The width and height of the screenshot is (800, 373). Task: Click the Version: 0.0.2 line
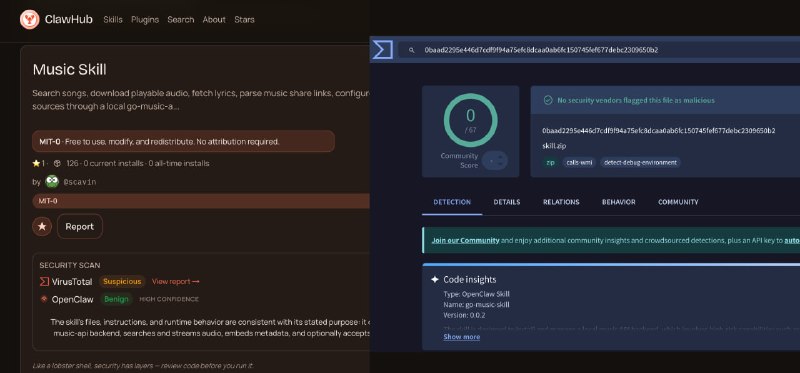click(464, 315)
